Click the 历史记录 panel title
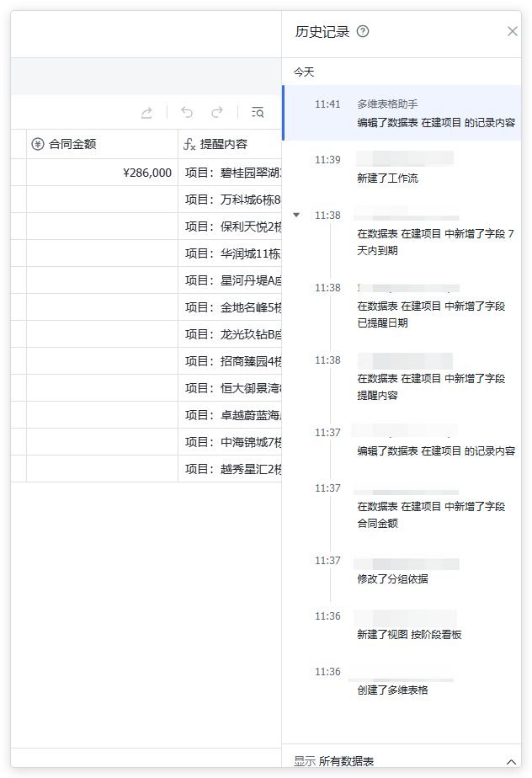This screenshot has width=532, height=778. tap(322, 32)
